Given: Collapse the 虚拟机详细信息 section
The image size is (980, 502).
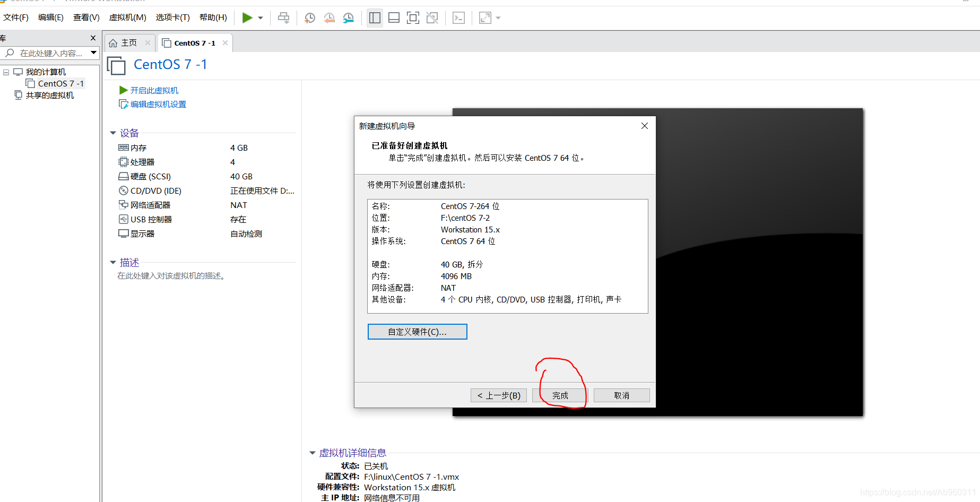Looking at the screenshot, I should coord(313,453).
